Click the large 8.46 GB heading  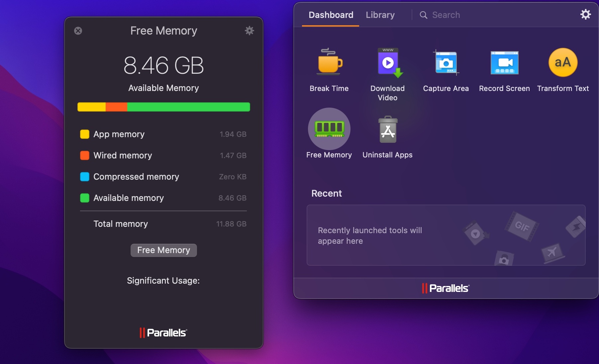[x=164, y=65]
